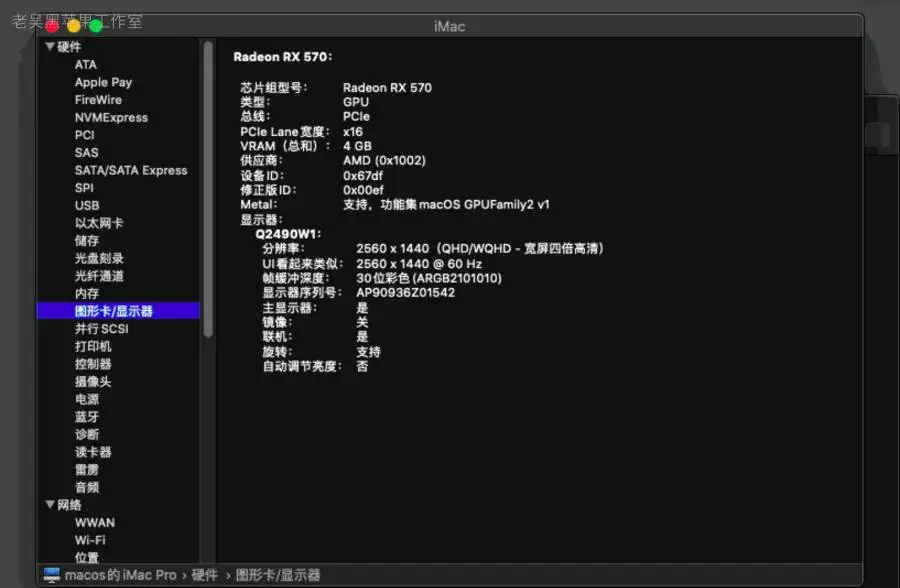This screenshot has height=588, width=900.
Task: Click the revision ID 0x00ef
Action: tap(363, 190)
